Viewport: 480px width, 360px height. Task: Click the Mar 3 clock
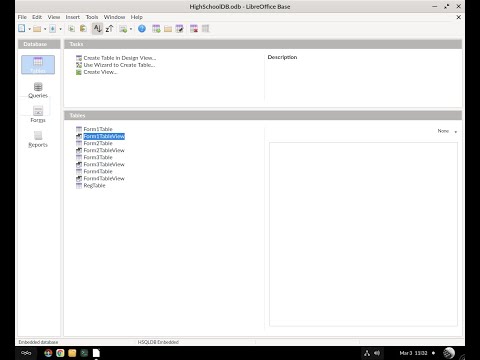coord(413,353)
